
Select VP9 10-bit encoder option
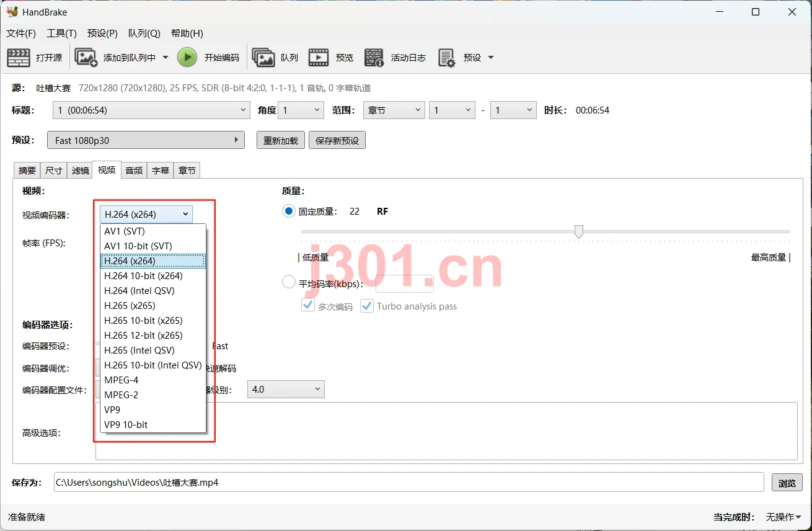(153, 425)
